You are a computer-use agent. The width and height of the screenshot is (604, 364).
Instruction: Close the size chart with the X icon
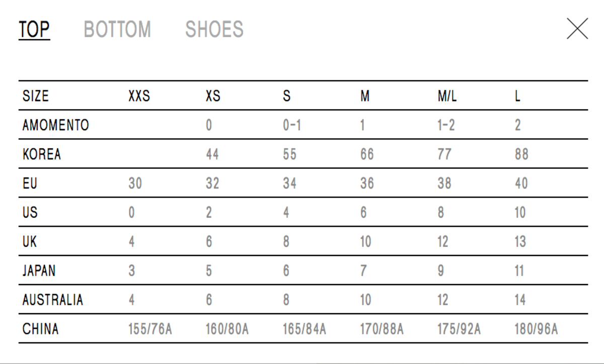click(x=577, y=29)
